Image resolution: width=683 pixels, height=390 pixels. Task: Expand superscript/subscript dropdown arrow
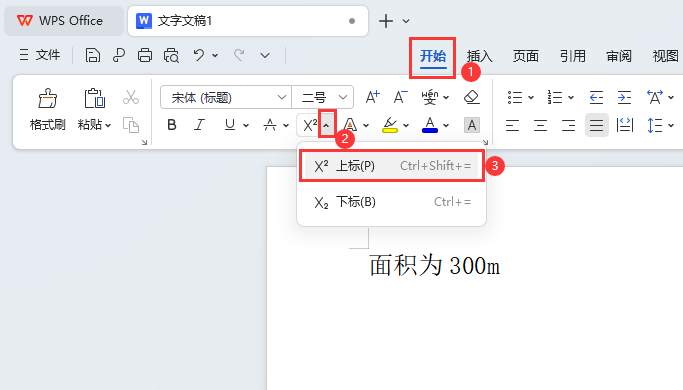(326, 125)
